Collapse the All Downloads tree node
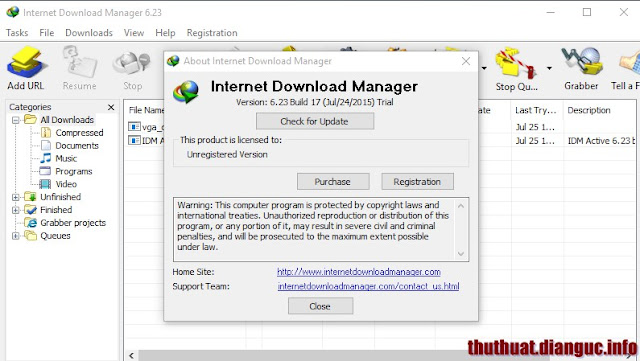 (16, 120)
